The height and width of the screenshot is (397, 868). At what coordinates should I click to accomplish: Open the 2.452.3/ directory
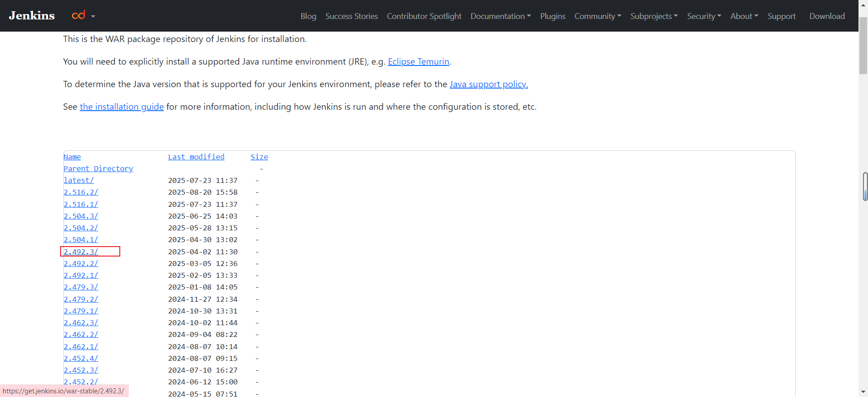[81, 370]
